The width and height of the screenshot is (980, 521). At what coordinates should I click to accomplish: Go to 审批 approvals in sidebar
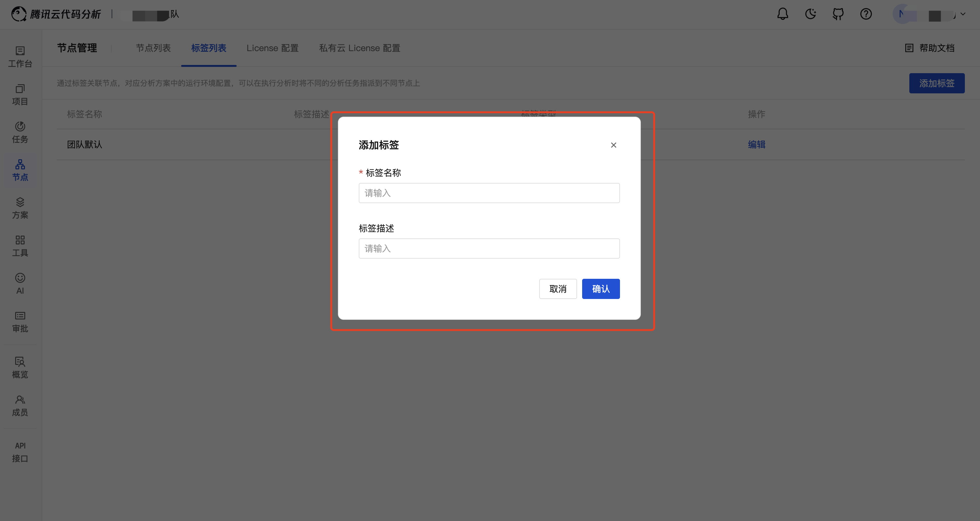[20, 322]
